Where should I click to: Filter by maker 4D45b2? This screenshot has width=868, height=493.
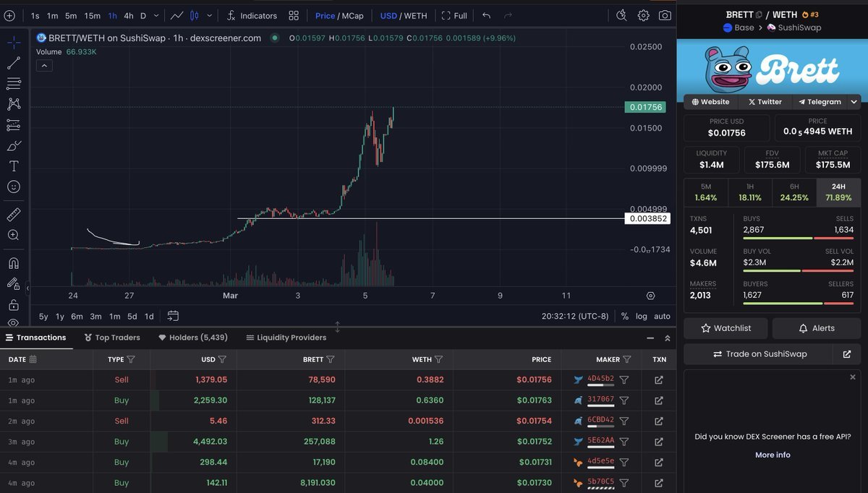click(x=625, y=380)
